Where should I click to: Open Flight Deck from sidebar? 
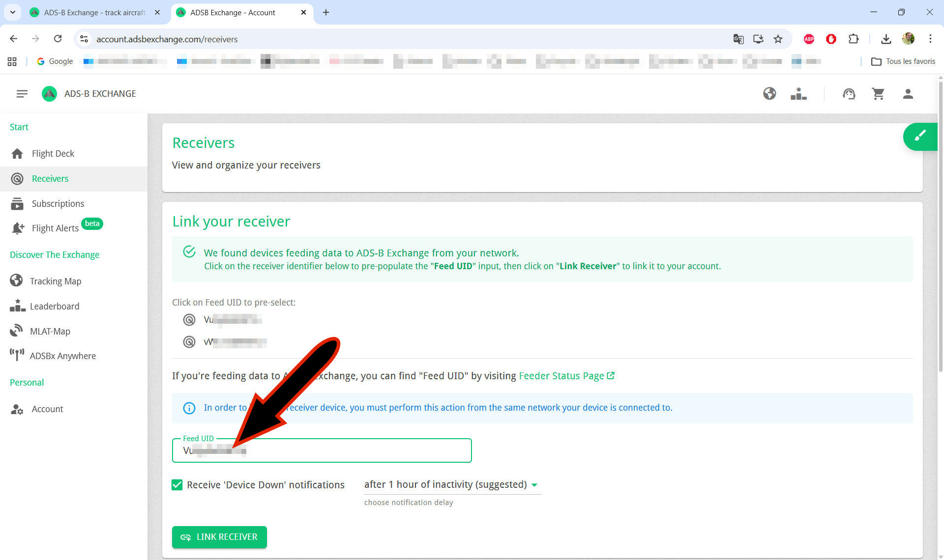click(x=74, y=154)
